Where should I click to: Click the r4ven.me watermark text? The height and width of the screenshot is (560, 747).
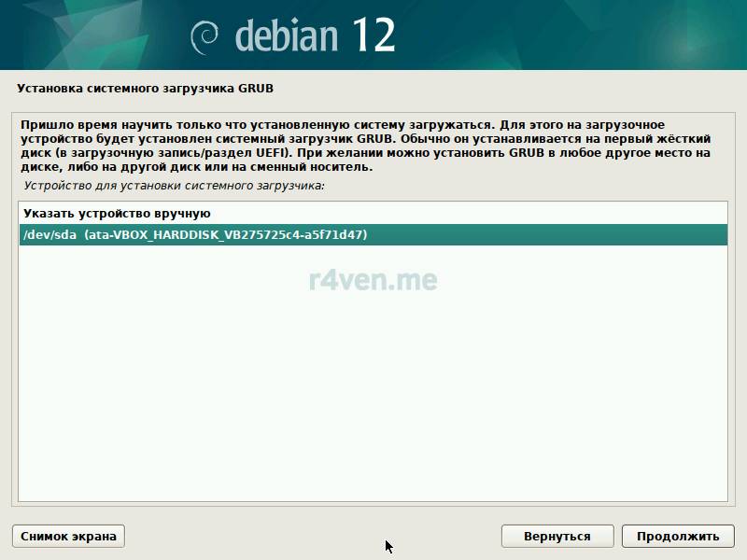(373, 279)
